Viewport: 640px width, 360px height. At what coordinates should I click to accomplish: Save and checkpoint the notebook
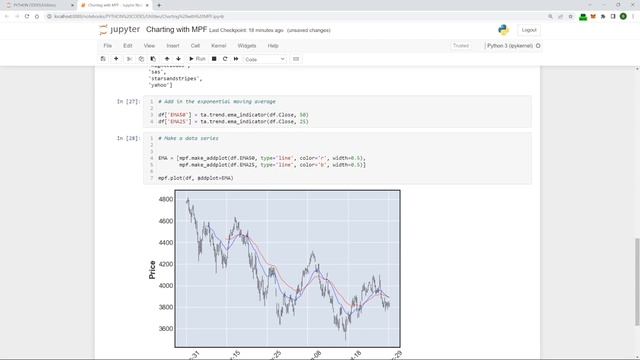[103, 59]
